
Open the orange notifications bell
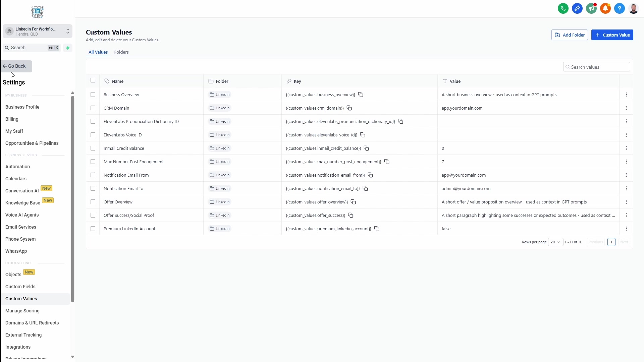pos(605,8)
